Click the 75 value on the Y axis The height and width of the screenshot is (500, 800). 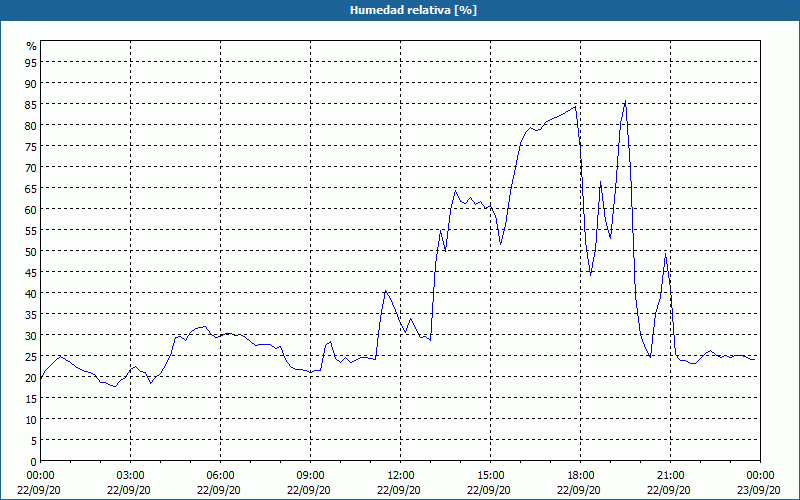click(31, 146)
